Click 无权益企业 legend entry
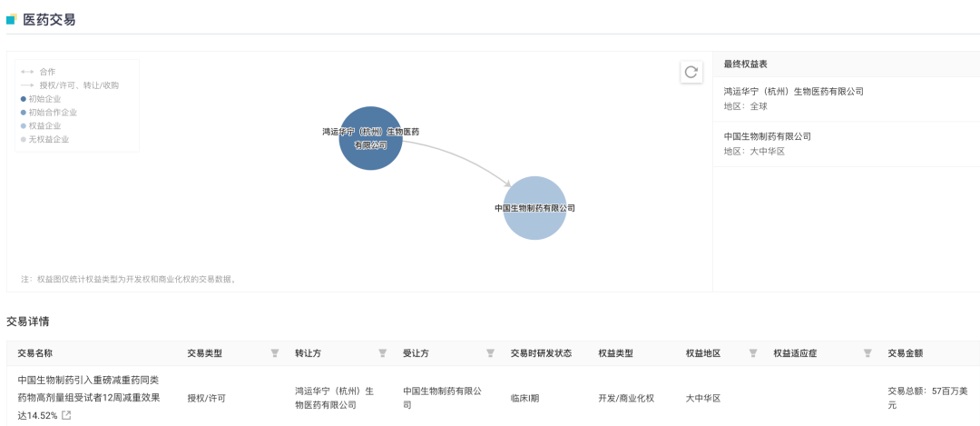Screen dimensions: 980x426 click(45, 140)
